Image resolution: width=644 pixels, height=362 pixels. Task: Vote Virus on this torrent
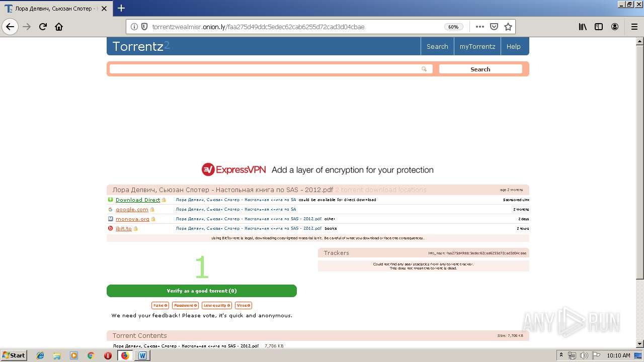pos(244,305)
